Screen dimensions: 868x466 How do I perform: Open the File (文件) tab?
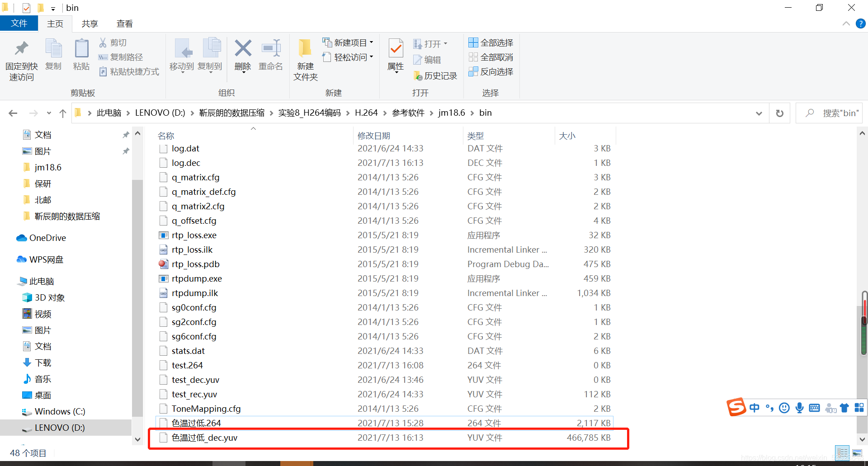pyautogui.click(x=19, y=24)
